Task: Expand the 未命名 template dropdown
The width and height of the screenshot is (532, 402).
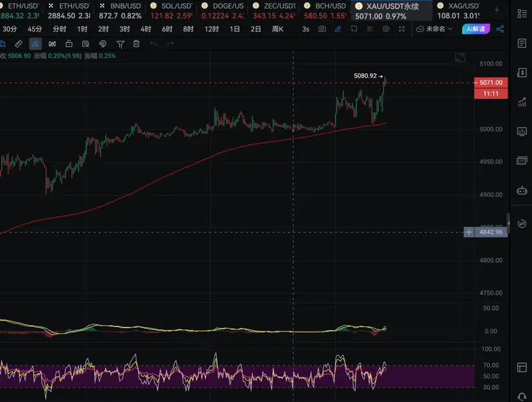Action: tap(434, 29)
